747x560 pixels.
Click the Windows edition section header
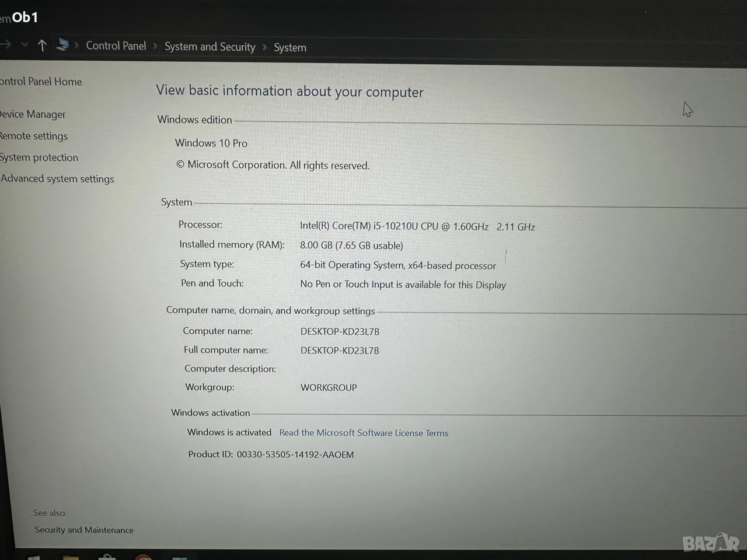click(194, 120)
